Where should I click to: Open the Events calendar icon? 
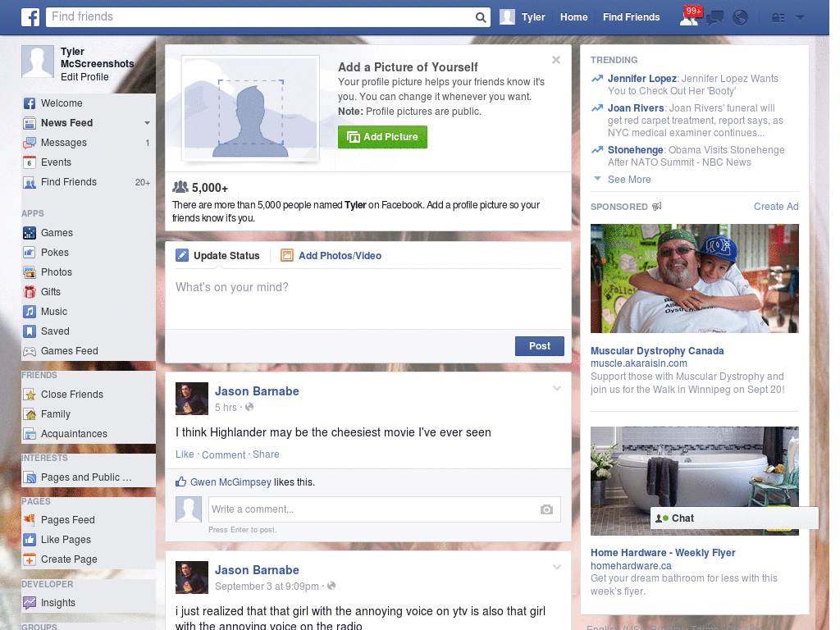point(30,162)
